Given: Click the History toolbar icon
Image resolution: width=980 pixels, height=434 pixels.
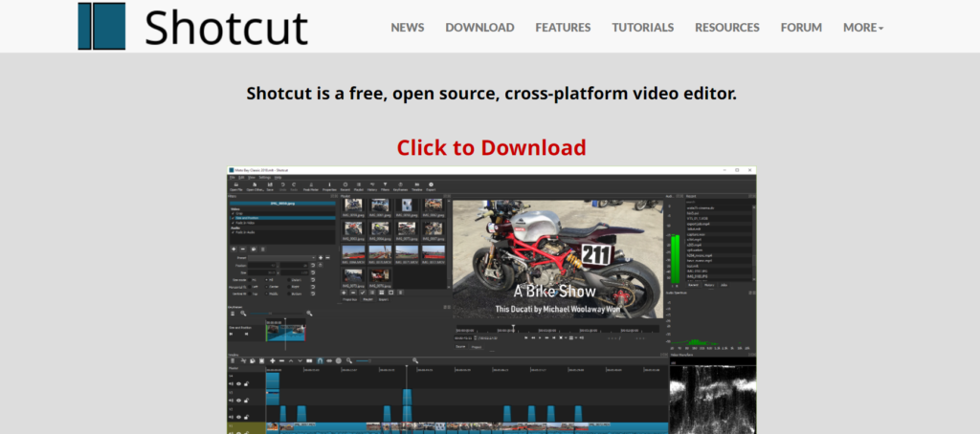Looking at the screenshot, I should [x=372, y=184].
